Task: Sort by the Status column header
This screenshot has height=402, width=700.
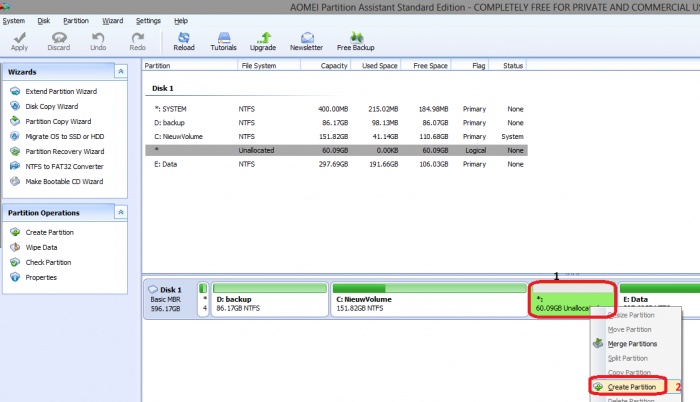Action: 508,66
